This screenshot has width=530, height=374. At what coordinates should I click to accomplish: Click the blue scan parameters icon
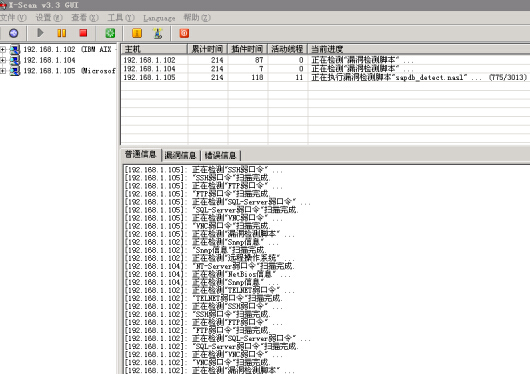coord(14,33)
